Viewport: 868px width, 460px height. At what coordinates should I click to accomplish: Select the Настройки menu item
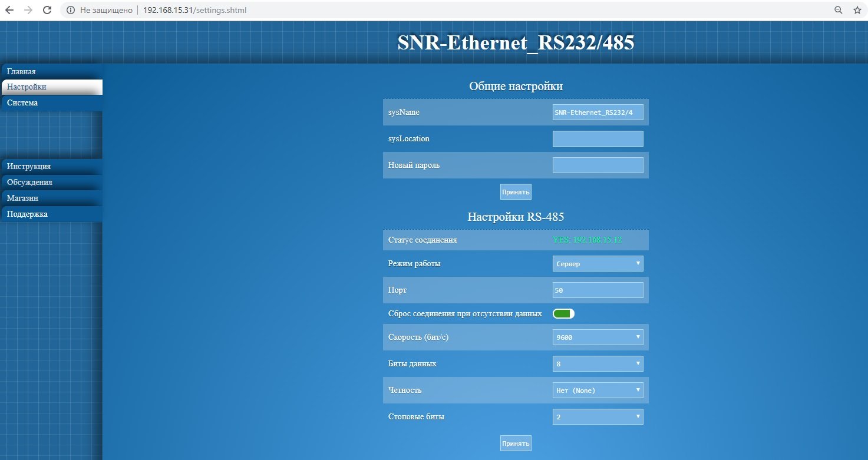coord(51,87)
